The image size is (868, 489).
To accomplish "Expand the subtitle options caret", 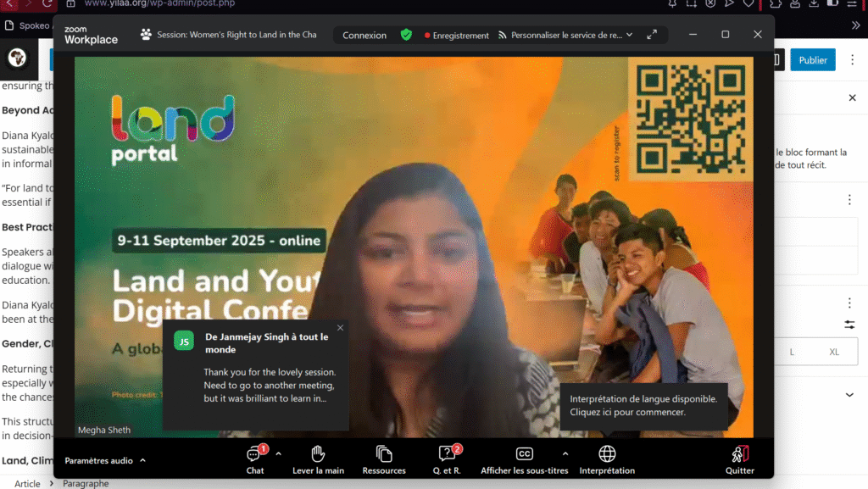I will pyautogui.click(x=565, y=454).
